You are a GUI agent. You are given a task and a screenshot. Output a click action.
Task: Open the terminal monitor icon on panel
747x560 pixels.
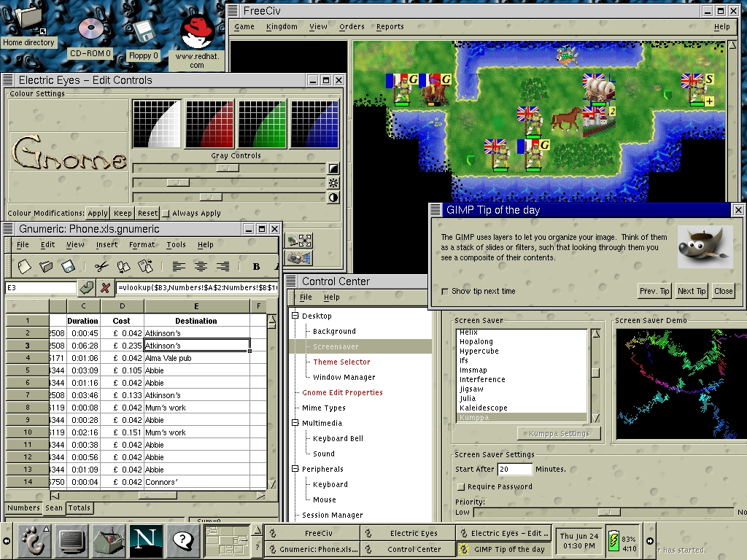click(x=71, y=541)
